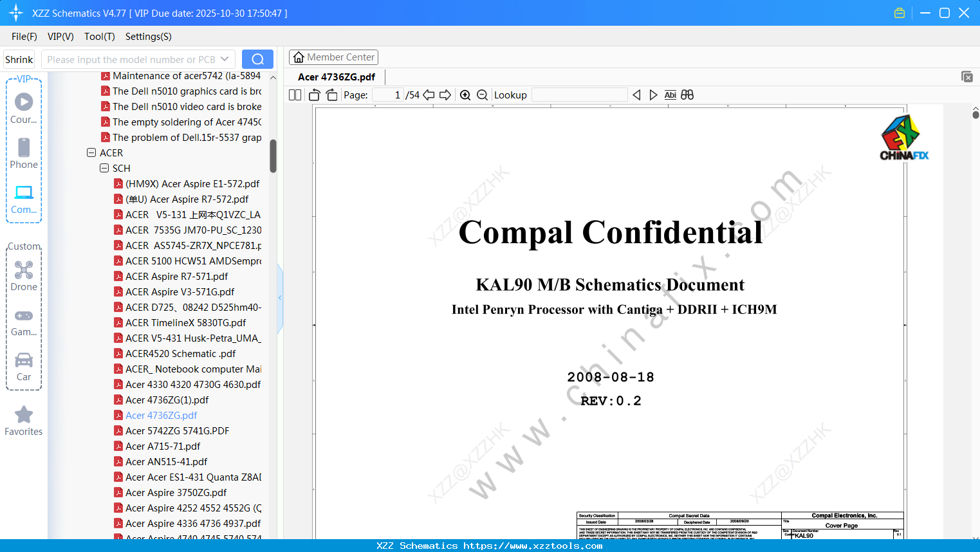Open Acer Aspire 4336 4736 4937.pdf
Screen dimensions: 980x552
187,524
